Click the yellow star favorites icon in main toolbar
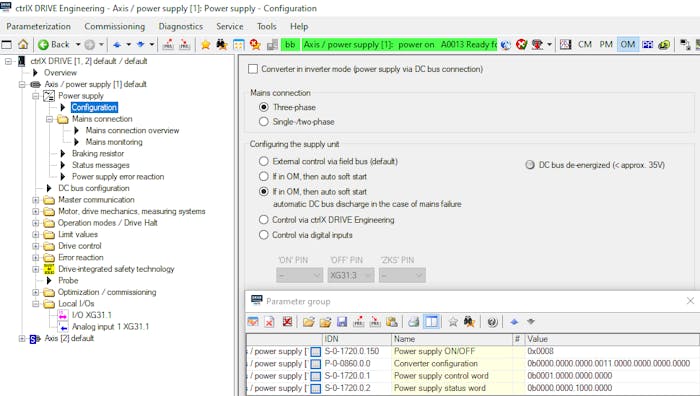This screenshot has height=396, width=700. 205,44
